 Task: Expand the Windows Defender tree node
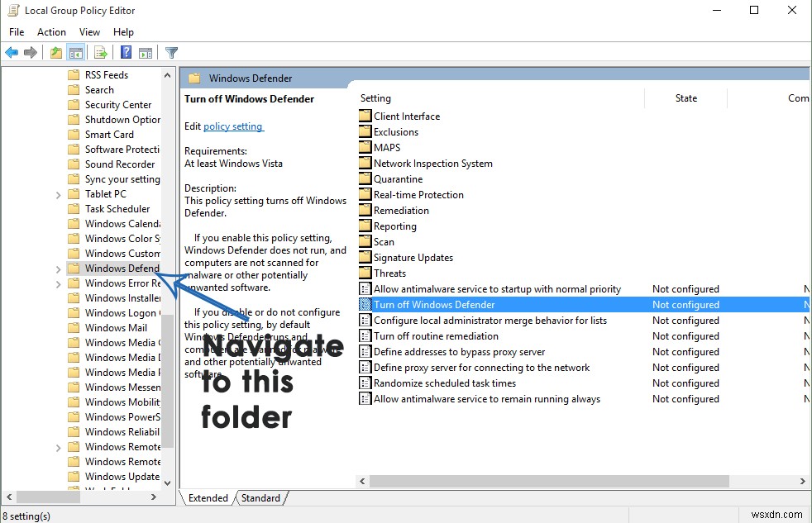point(58,269)
